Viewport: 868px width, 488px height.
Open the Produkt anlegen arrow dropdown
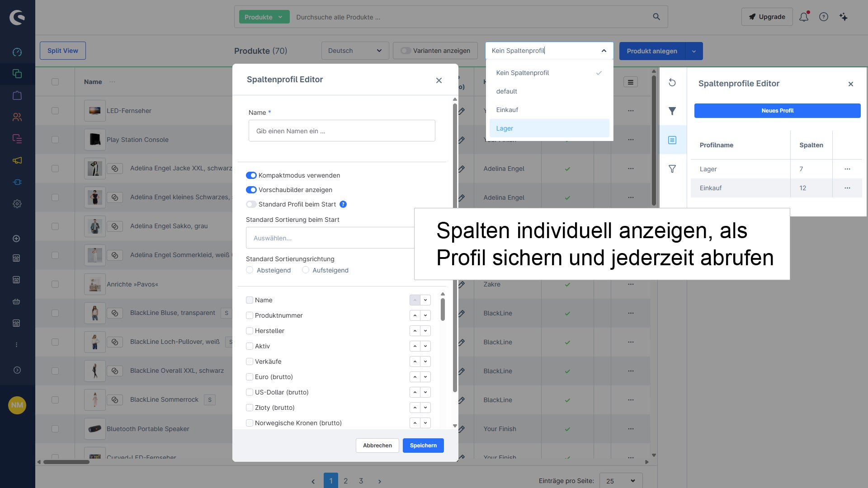[x=694, y=51]
